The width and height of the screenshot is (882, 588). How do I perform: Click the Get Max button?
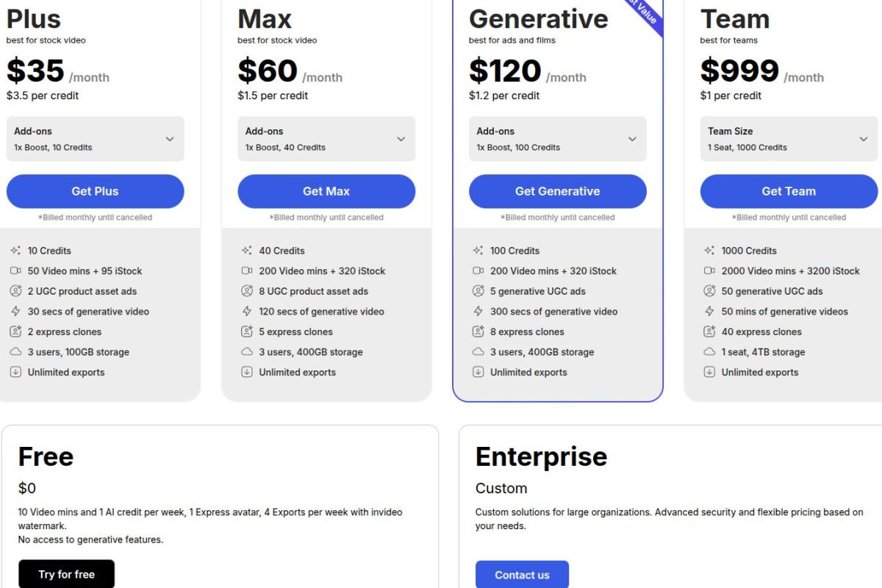click(326, 191)
